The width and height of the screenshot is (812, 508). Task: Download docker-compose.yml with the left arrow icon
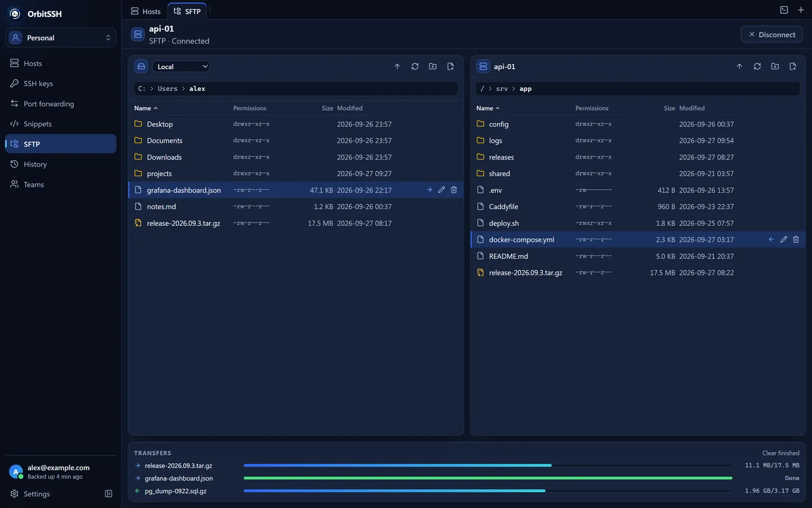[771, 240]
